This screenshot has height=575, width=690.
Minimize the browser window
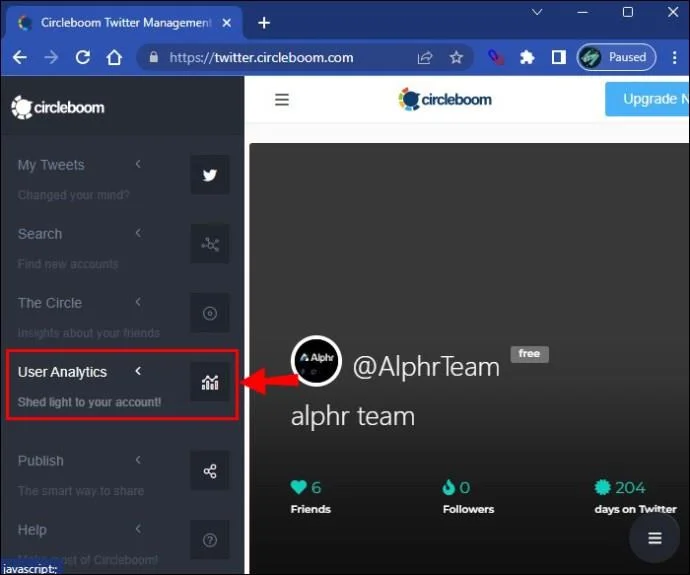[x=583, y=12]
